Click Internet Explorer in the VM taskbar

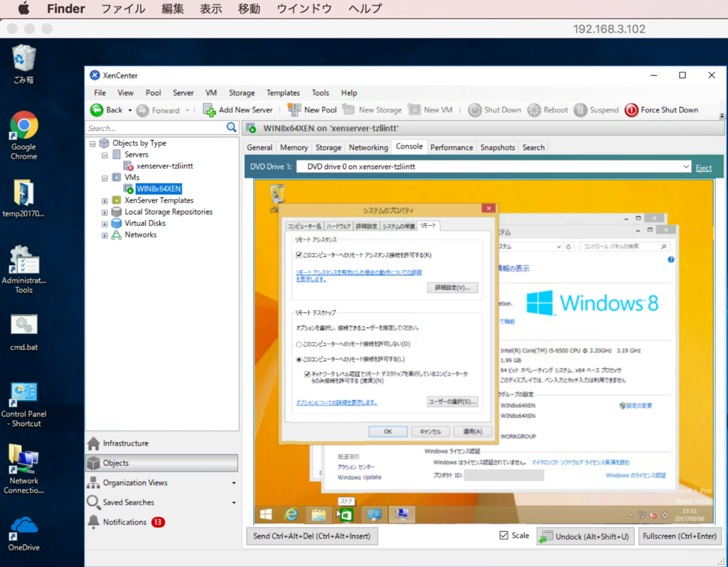291,514
